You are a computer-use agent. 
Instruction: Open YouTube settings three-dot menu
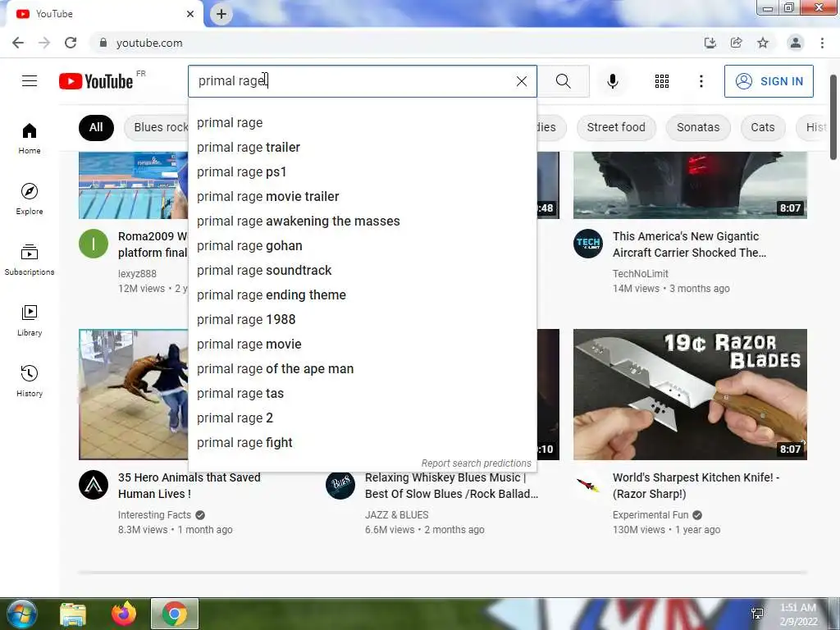coord(701,81)
